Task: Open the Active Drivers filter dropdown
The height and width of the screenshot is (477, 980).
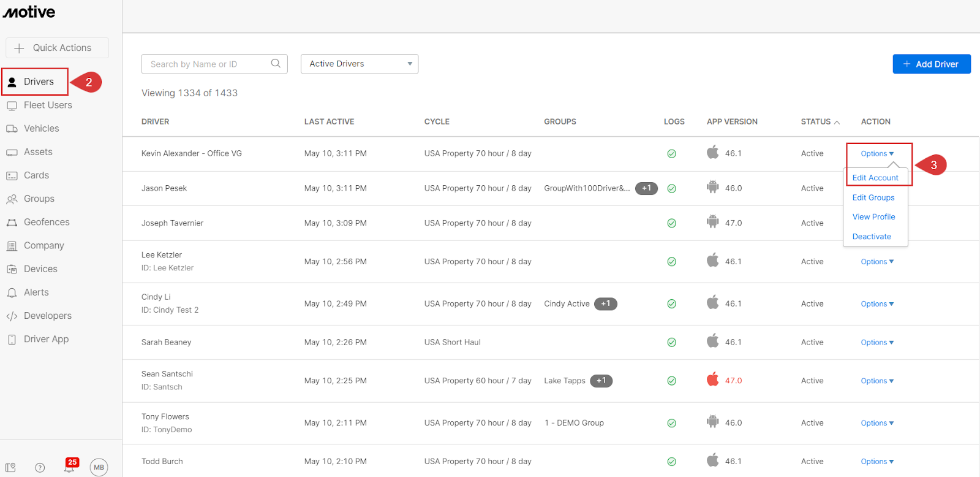Action: [x=360, y=64]
